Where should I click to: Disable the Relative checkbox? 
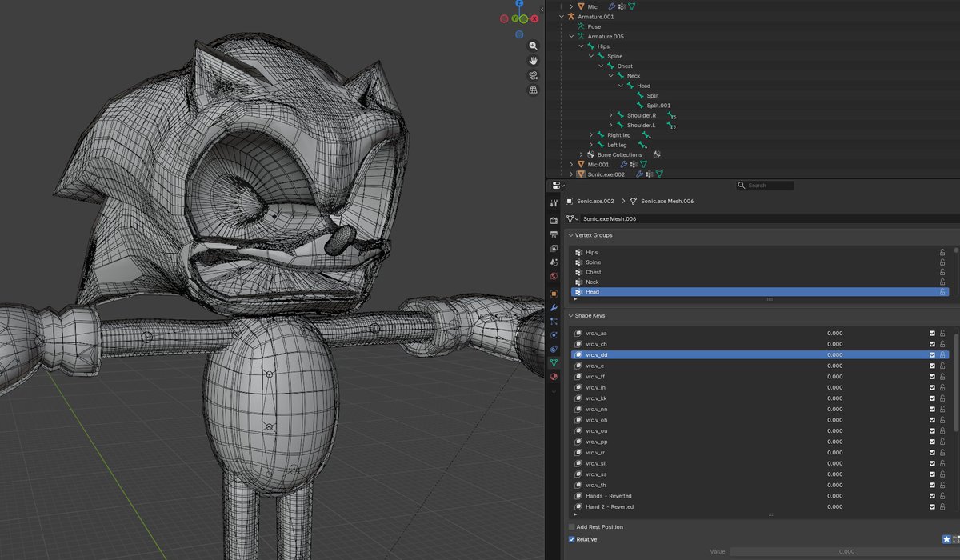click(571, 539)
